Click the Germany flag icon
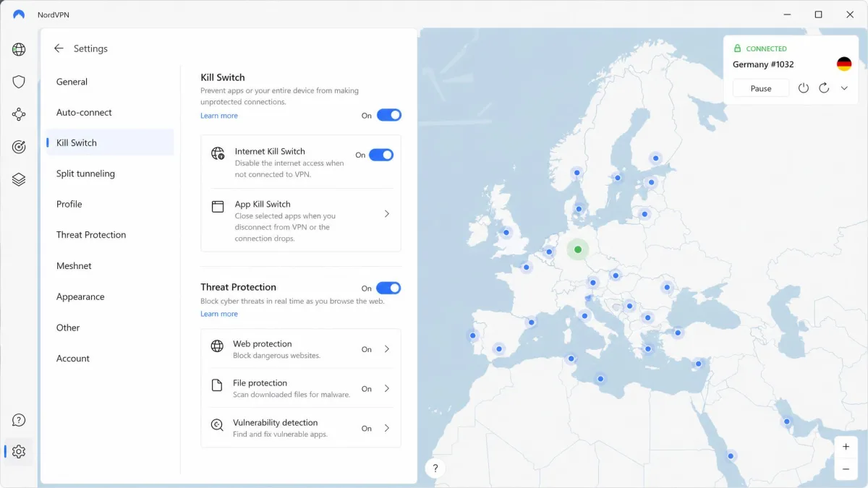868x488 pixels. pos(844,64)
